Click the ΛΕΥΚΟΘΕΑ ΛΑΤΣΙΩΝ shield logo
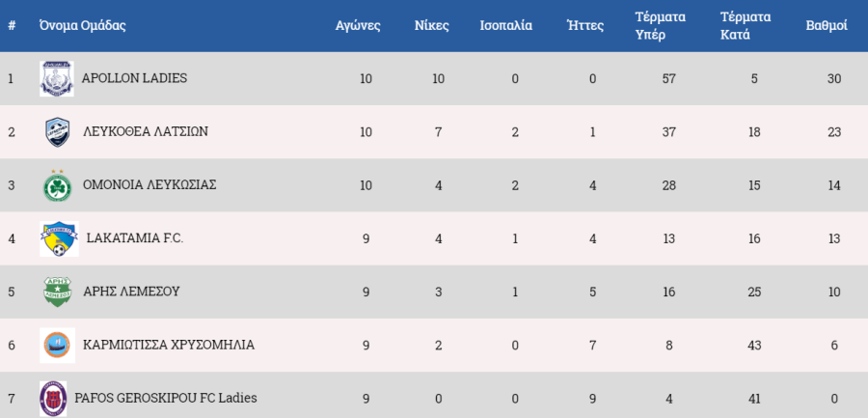The image size is (868, 418). coord(58,132)
